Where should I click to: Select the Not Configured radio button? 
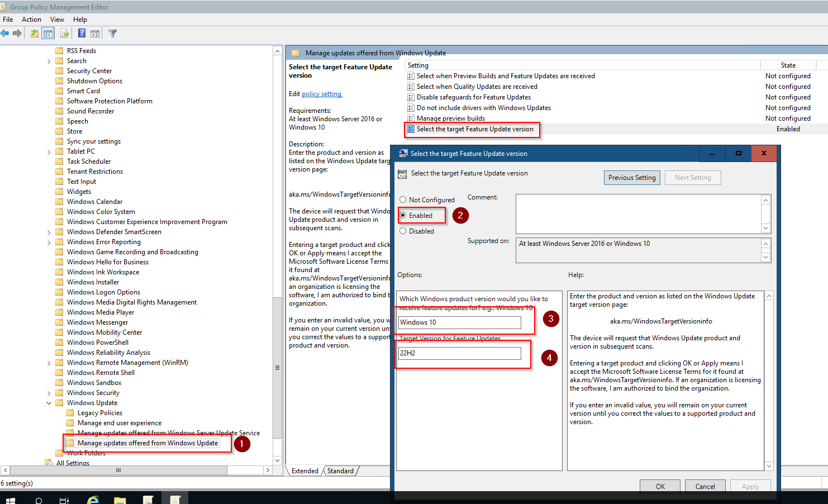(403, 199)
